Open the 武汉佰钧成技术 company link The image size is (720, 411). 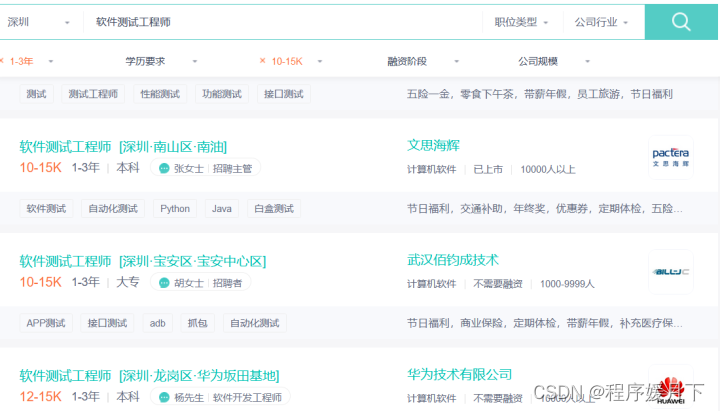[453, 260]
